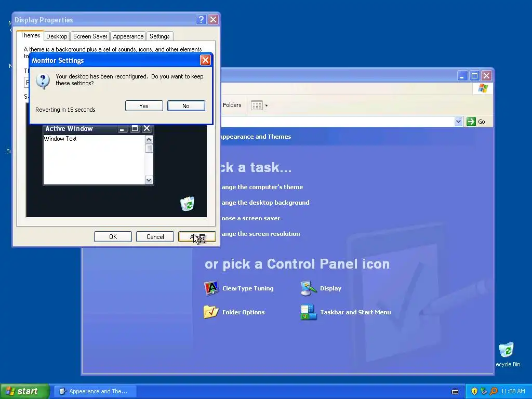Open the Screen Saver tab

coord(90,36)
